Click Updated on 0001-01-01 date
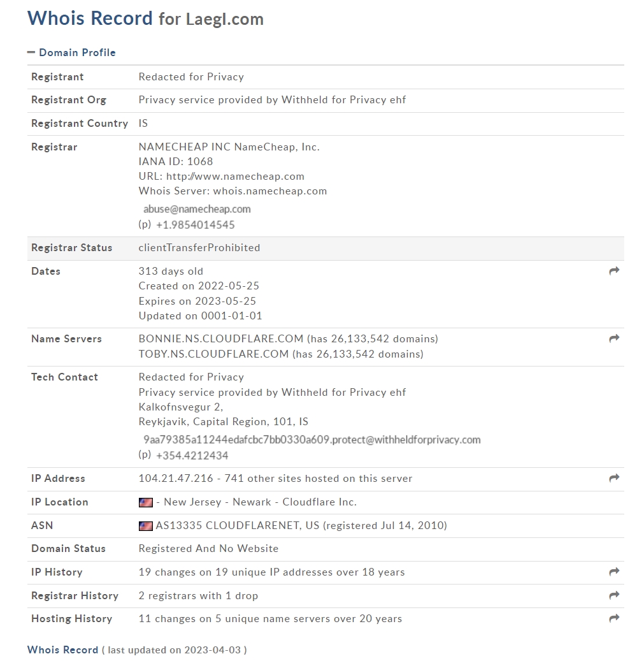 point(201,316)
